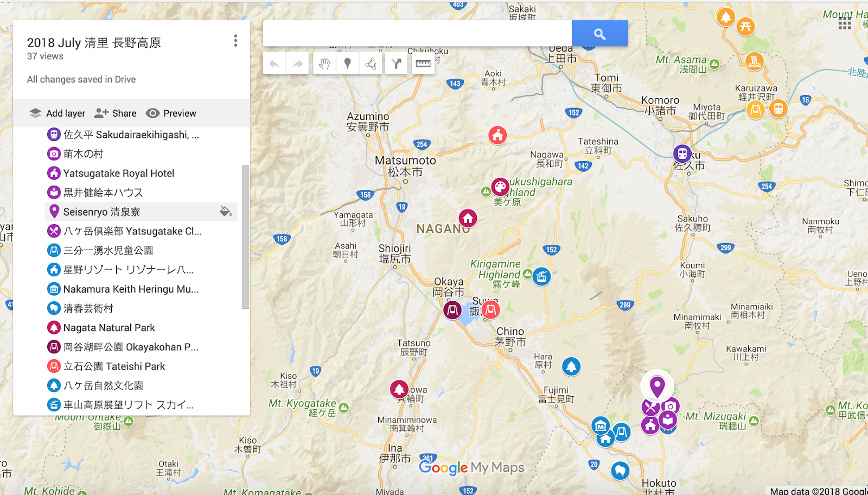Open Nakamura Keith Heringu list entry
Image resolution: width=868 pixels, height=495 pixels.
141,289
